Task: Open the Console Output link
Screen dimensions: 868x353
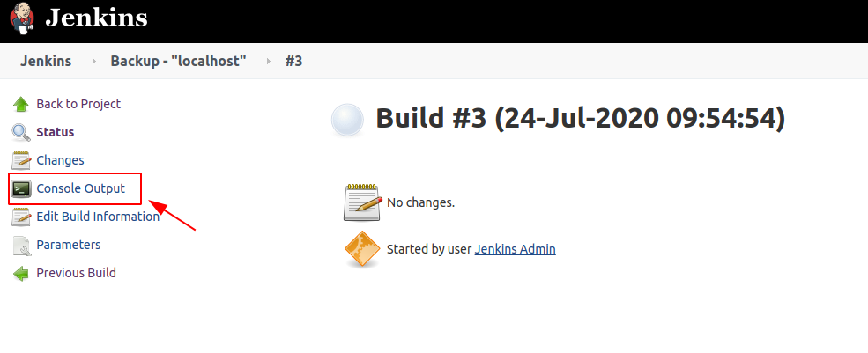Action: (80, 188)
